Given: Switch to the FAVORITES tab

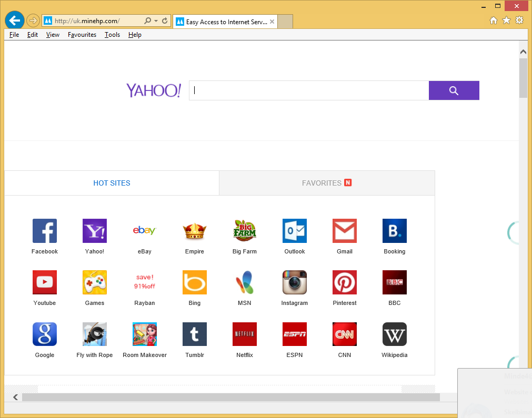Looking at the screenshot, I should point(327,183).
